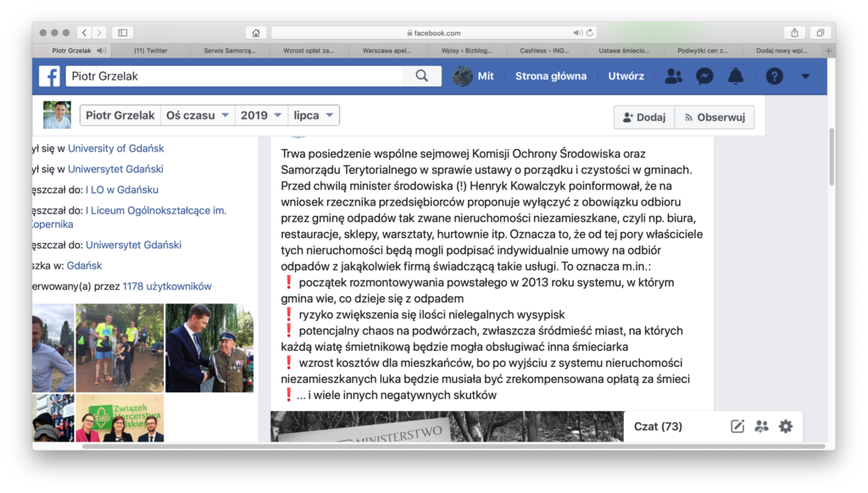Mute the Piotr Grzelak tab speaker icon
The height and width of the screenshot is (493, 868).
[x=102, y=50]
